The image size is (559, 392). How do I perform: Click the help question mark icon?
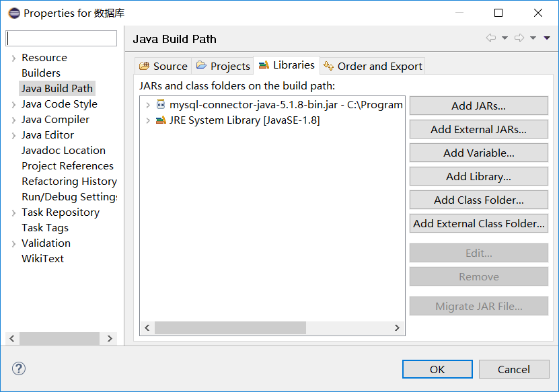(19, 368)
